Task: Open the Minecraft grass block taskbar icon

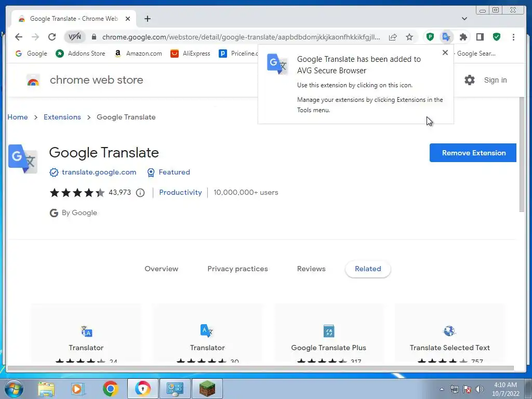Action: [x=207, y=389]
